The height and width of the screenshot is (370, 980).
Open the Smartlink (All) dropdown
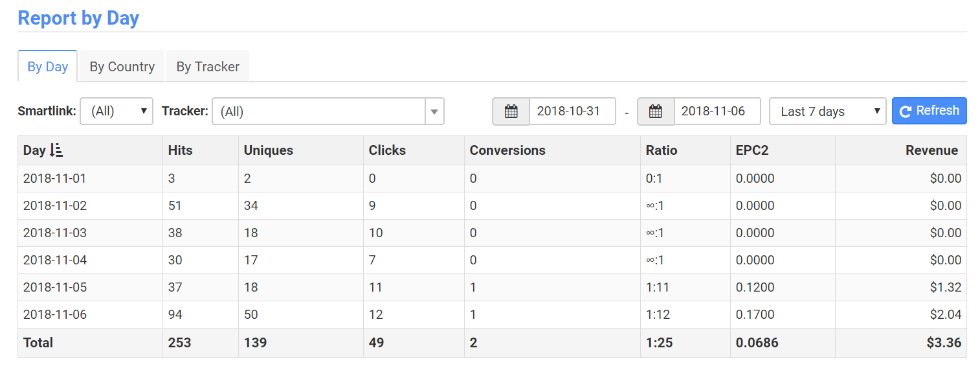click(117, 111)
